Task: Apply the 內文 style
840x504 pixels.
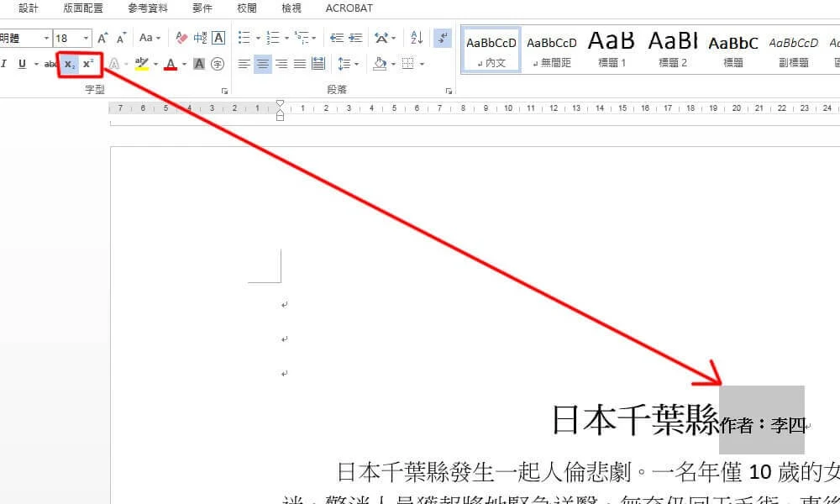Action: [491, 50]
